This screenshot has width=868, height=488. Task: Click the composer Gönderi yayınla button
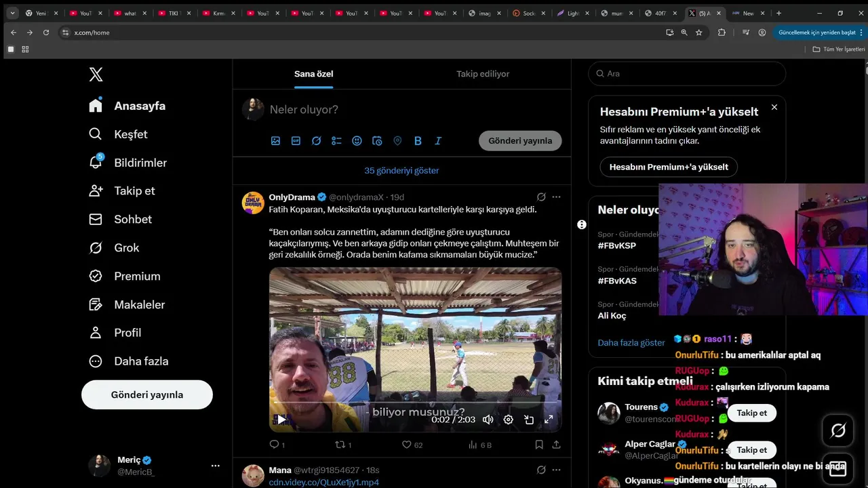[x=520, y=141]
